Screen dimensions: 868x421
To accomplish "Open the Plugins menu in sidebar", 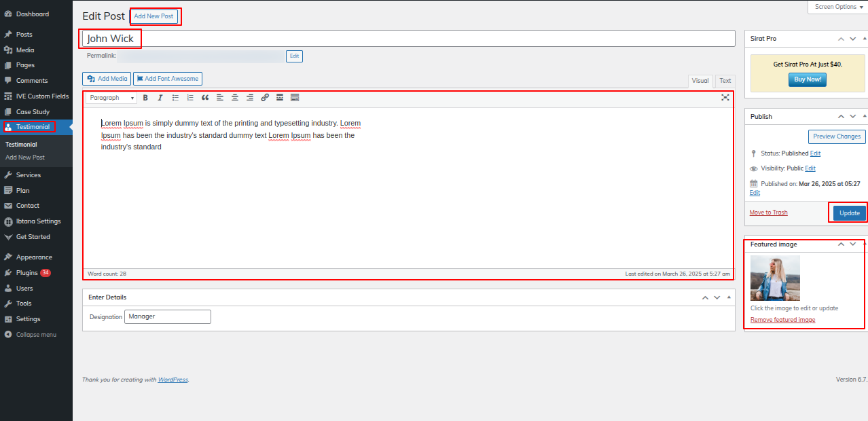I will click(27, 273).
